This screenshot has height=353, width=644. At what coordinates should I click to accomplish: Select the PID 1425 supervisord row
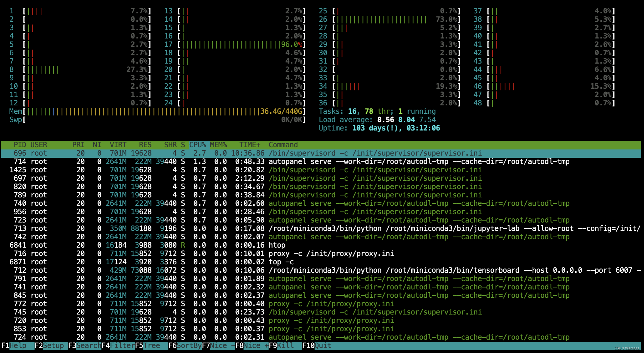tap(321, 170)
